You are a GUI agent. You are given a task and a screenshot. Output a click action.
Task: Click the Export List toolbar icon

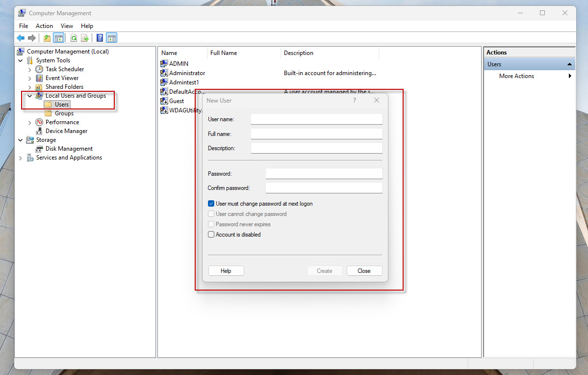[x=85, y=38]
